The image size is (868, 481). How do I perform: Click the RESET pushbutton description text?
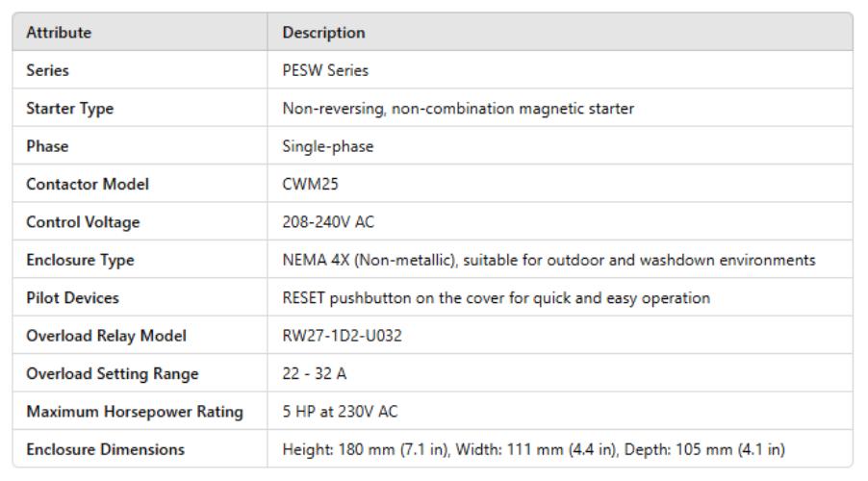coord(496,298)
